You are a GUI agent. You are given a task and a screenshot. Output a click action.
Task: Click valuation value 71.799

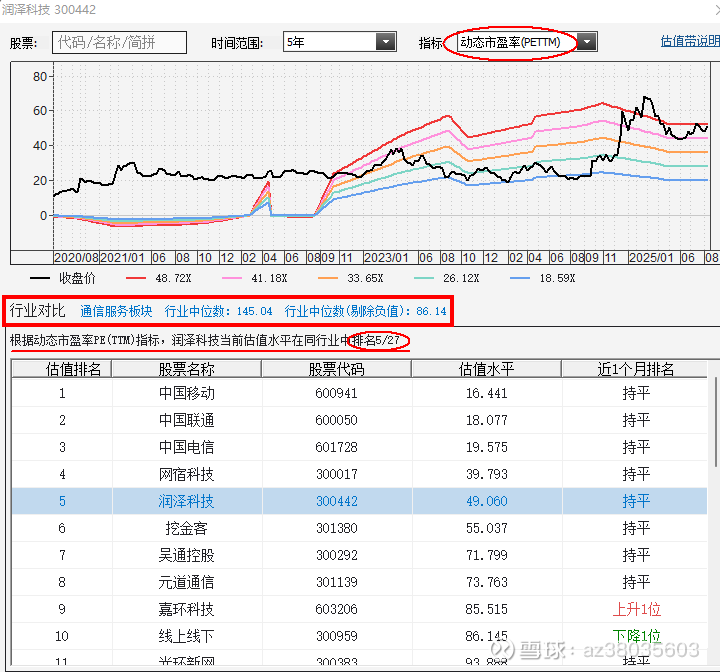point(486,555)
